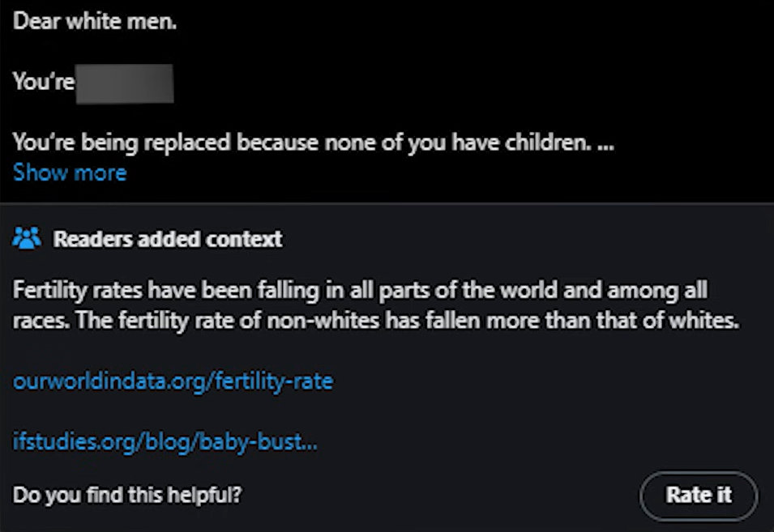Open the ourworldindata.org fertility-rate link
The height and width of the screenshot is (532, 774).
coord(173,381)
